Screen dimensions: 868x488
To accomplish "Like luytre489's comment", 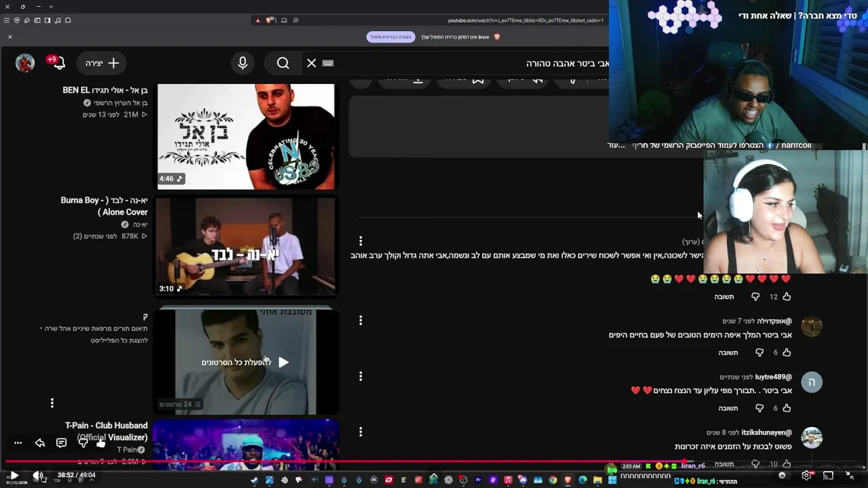I will 787,408.
